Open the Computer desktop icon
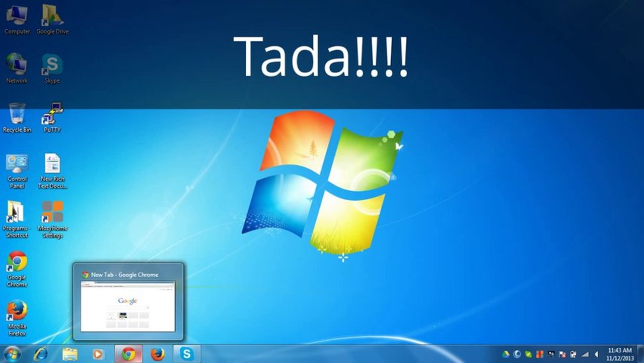Screen dimensions: 644x363 (17, 19)
